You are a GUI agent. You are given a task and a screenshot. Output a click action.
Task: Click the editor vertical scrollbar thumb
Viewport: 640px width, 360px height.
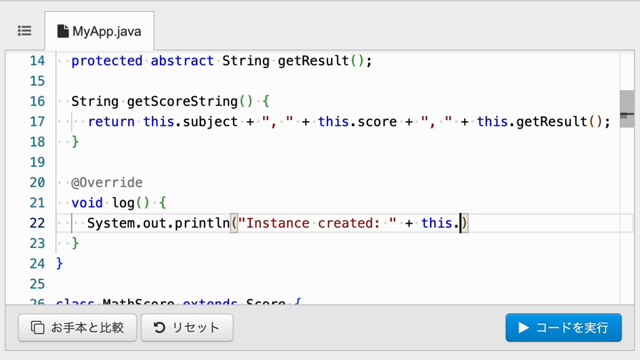pyautogui.click(x=627, y=109)
